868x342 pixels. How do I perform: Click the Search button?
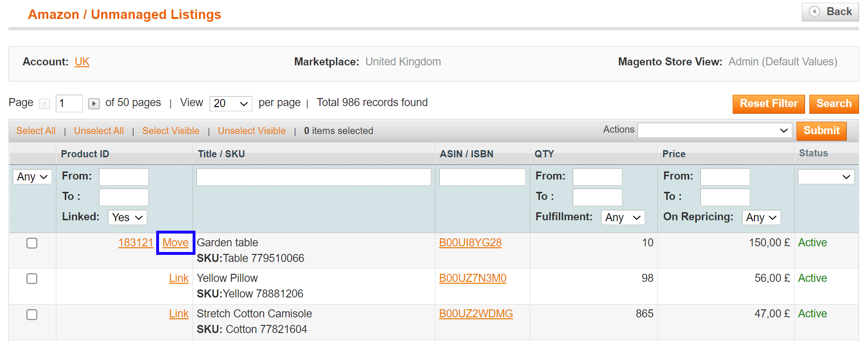point(834,104)
